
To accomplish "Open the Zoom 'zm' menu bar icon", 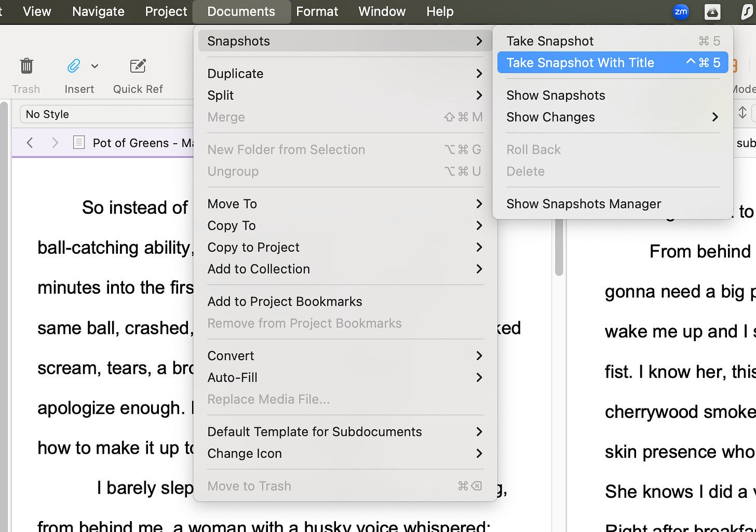I will tap(681, 11).
